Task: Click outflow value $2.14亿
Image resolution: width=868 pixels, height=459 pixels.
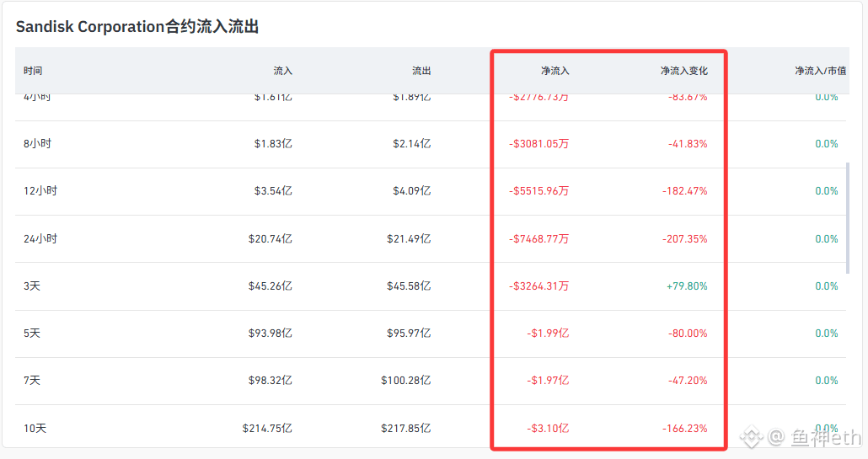Action: [x=412, y=144]
